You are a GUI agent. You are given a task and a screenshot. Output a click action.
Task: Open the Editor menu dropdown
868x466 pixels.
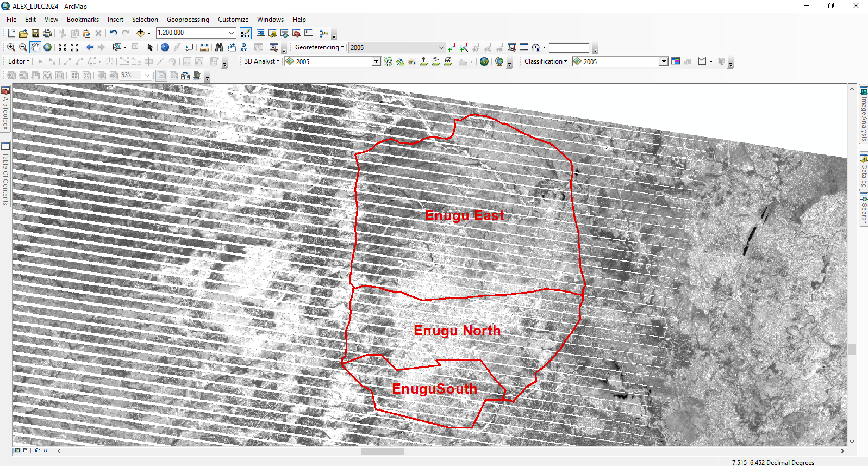[x=18, y=61]
